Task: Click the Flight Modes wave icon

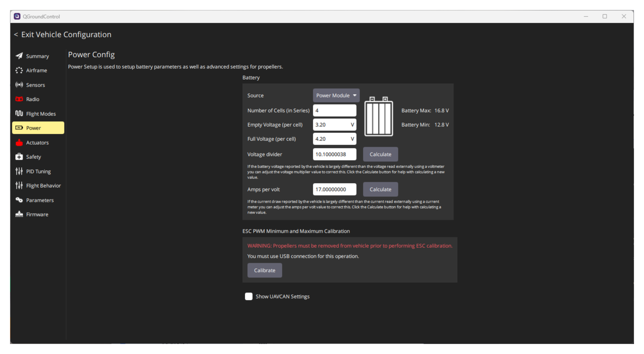Action: click(19, 114)
